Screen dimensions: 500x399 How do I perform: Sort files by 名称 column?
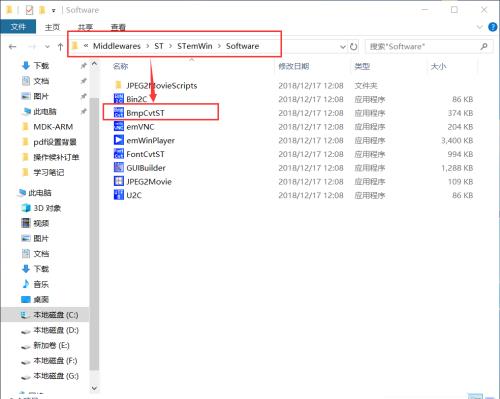click(x=120, y=66)
